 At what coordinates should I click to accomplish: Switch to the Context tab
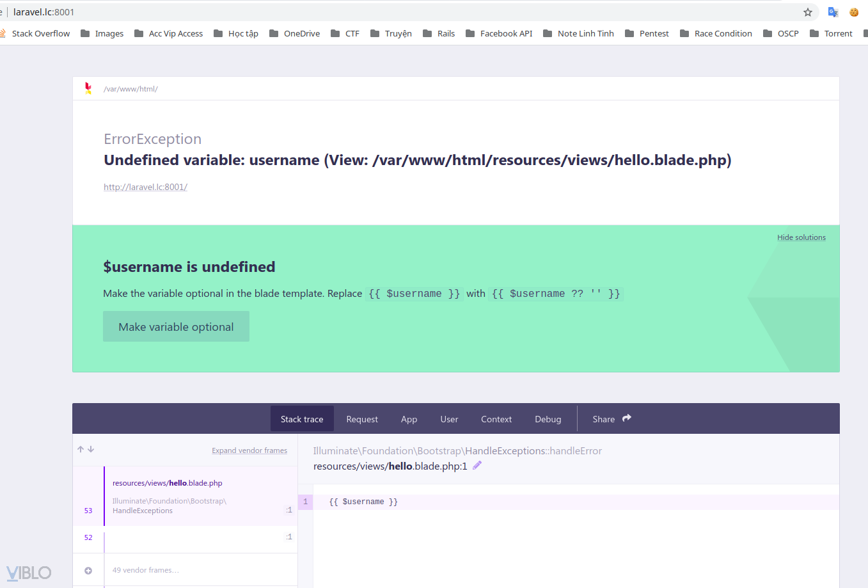tap(496, 419)
